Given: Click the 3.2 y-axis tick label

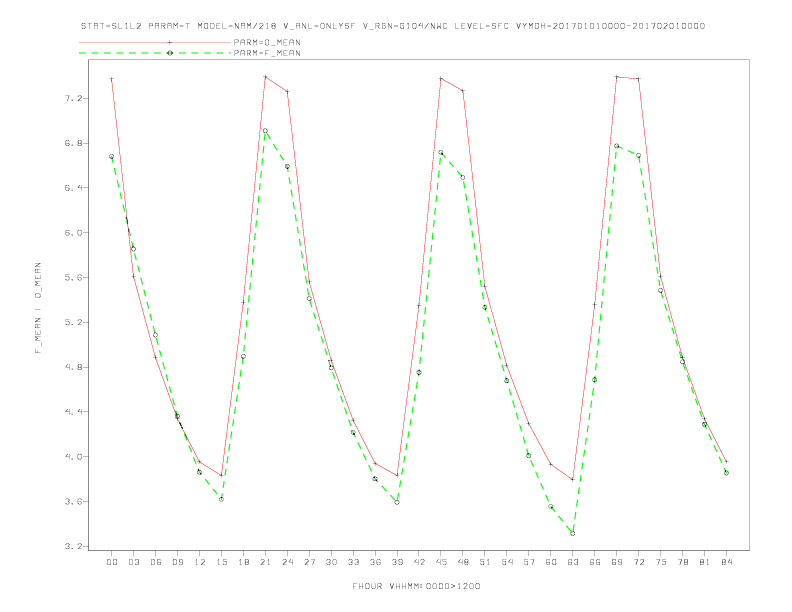Looking at the screenshot, I should pos(73,546).
